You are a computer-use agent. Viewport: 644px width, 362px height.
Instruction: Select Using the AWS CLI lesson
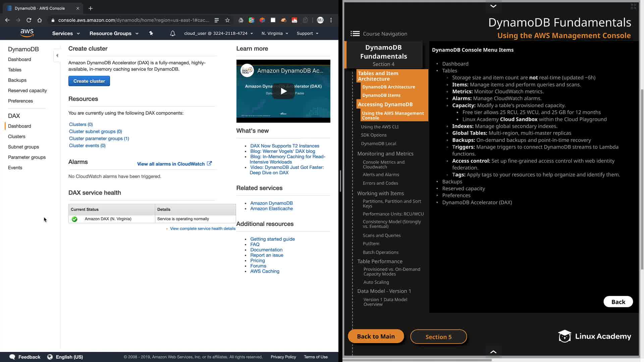tap(380, 127)
